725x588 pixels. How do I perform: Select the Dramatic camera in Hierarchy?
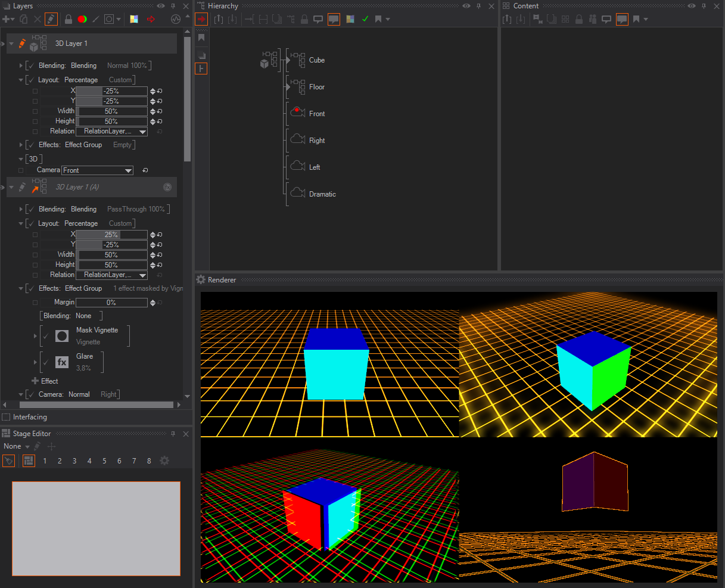322,194
